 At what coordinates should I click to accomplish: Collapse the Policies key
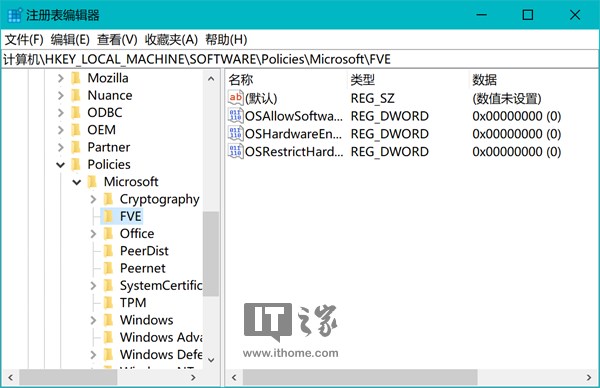(x=60, y=165)
